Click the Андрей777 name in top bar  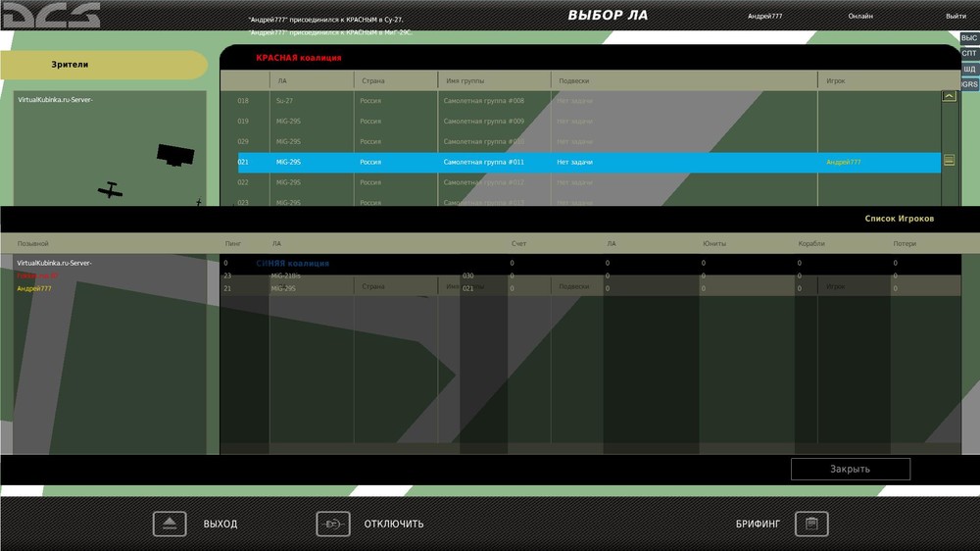[765, 17]
